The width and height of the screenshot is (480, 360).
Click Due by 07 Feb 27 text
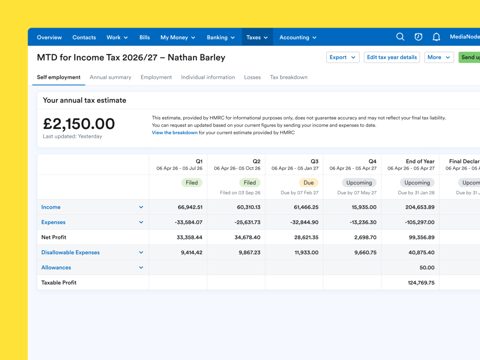(x=300, y=193)
